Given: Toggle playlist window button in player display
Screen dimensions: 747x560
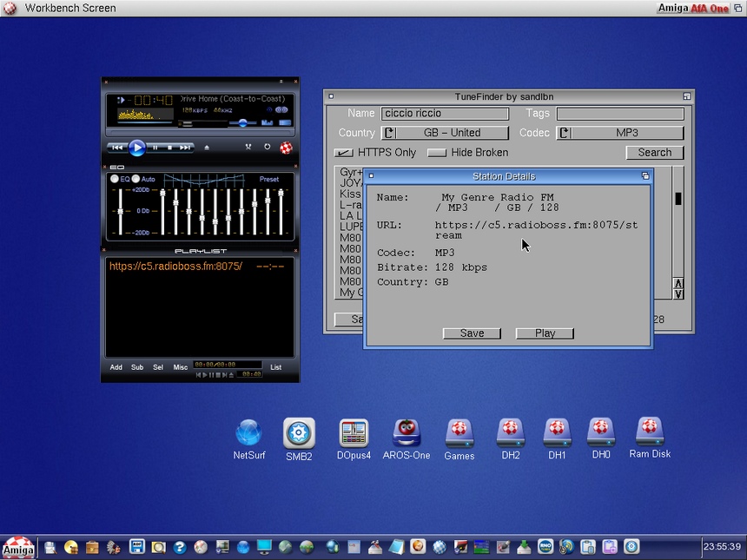Looking at the screenshot, I should tap(285, 123).
